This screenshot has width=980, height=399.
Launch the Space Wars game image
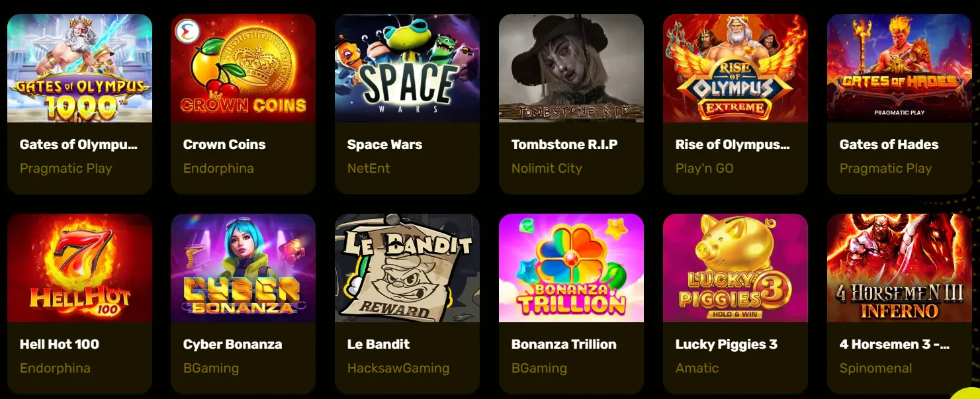point(407,68)
